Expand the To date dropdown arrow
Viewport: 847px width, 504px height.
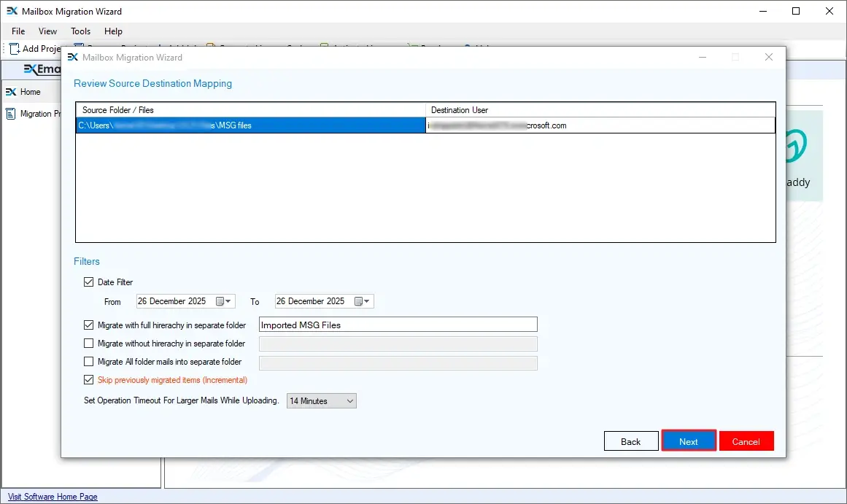[367, 301]
